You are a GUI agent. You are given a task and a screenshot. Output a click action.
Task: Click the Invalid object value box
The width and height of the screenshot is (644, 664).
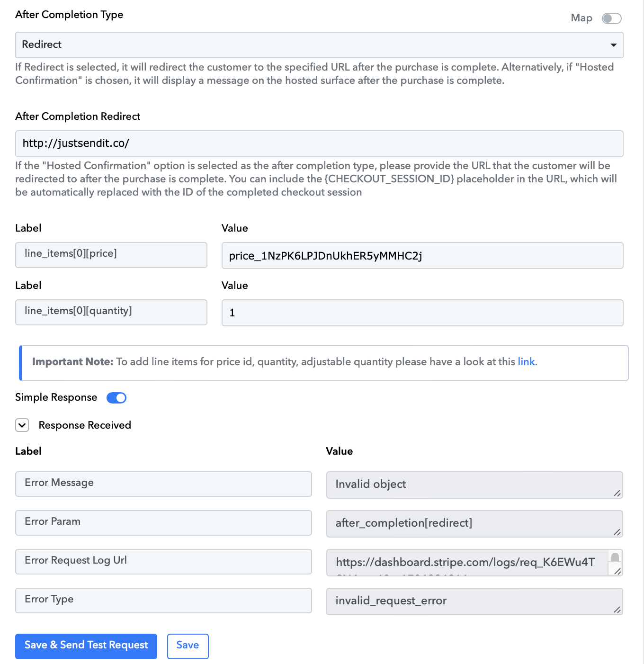pyautogui.click(x=474, y=485)
